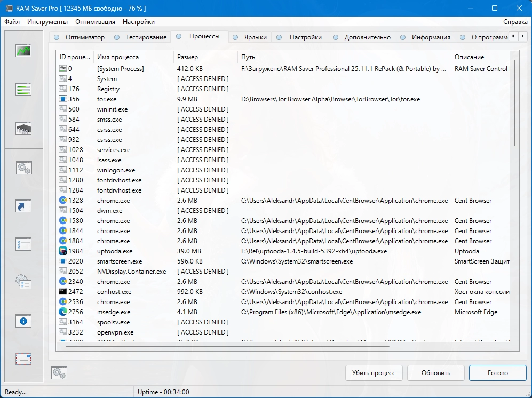This screenshot has height=398, width=532.
Task: Open the Оптимизация menu
Action: pyautogui.click(x=95, y=22)
